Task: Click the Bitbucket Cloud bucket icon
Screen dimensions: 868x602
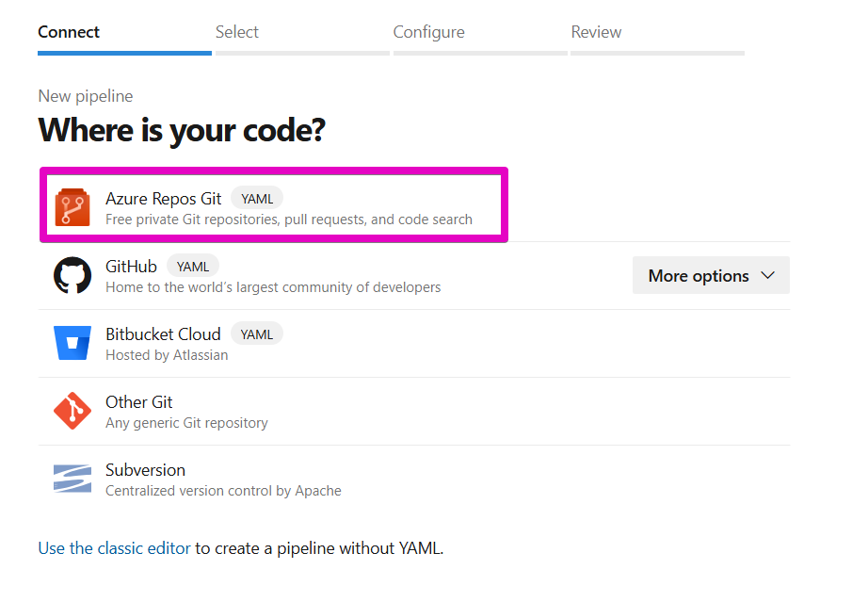Action: 72,343
